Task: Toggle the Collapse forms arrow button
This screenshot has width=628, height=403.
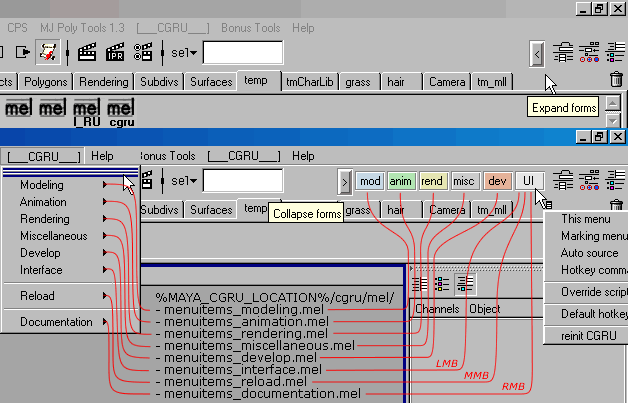Action: [x=345, y=181]
